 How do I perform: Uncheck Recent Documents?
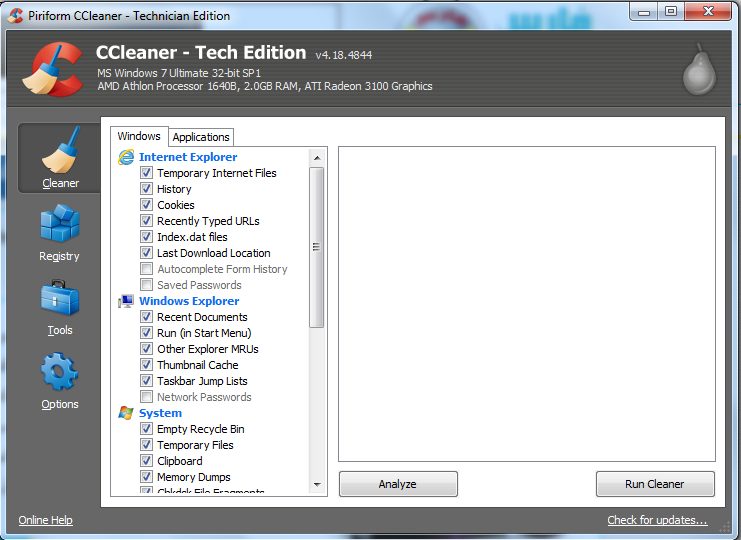tap(146, 317)
